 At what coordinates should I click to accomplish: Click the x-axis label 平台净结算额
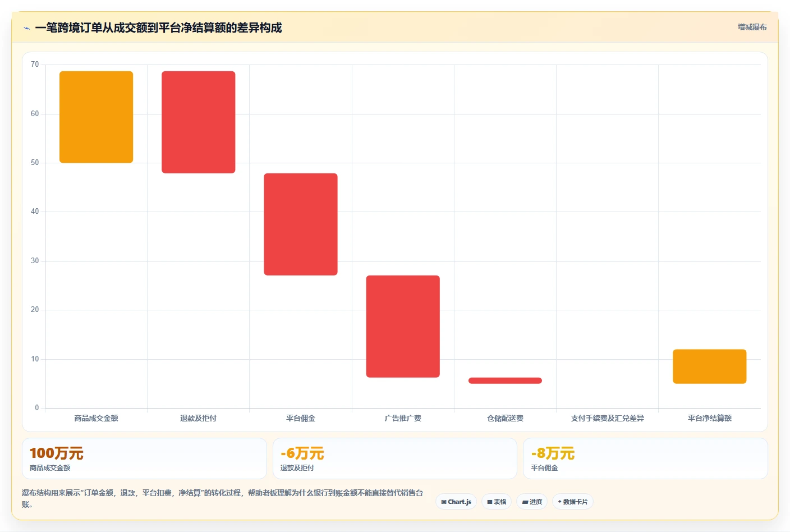(x=710, y=418)
